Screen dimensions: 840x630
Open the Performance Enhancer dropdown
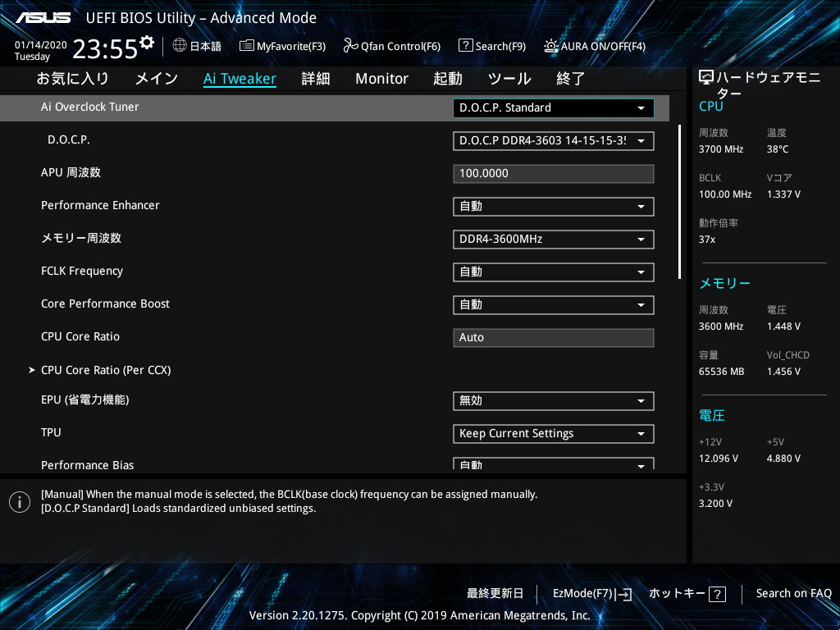tap(554, 206)
